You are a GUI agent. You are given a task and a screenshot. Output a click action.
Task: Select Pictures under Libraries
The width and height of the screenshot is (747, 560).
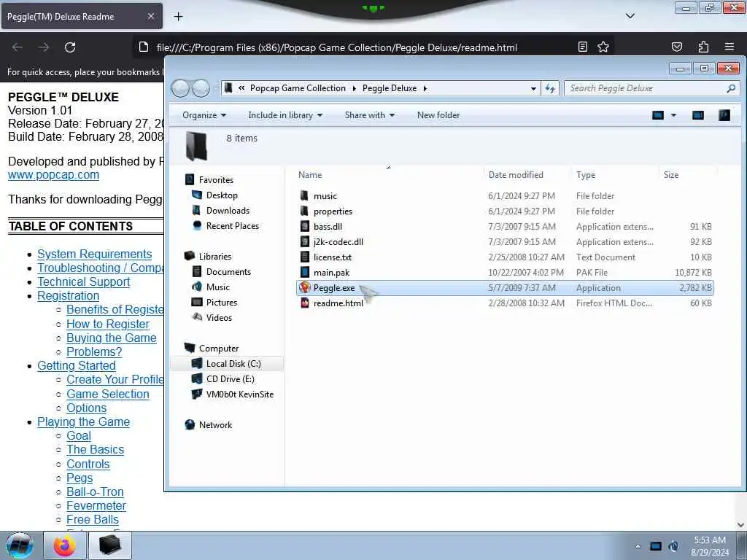tap(222, 303)
